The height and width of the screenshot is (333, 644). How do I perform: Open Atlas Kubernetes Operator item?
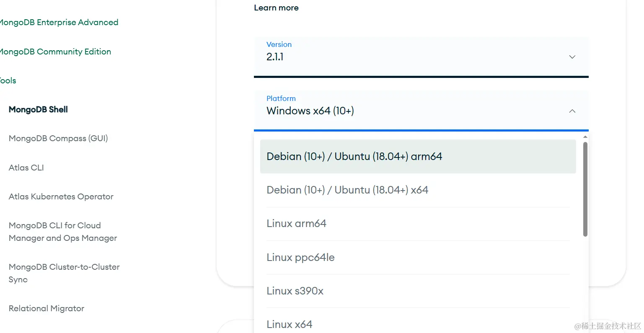pyautogui.click(x=61, y=196)
